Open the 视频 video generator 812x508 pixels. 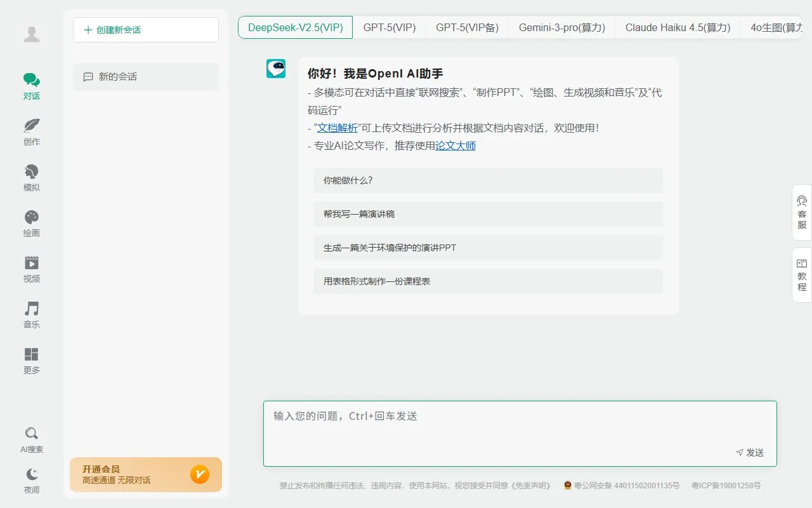point(31,269)
